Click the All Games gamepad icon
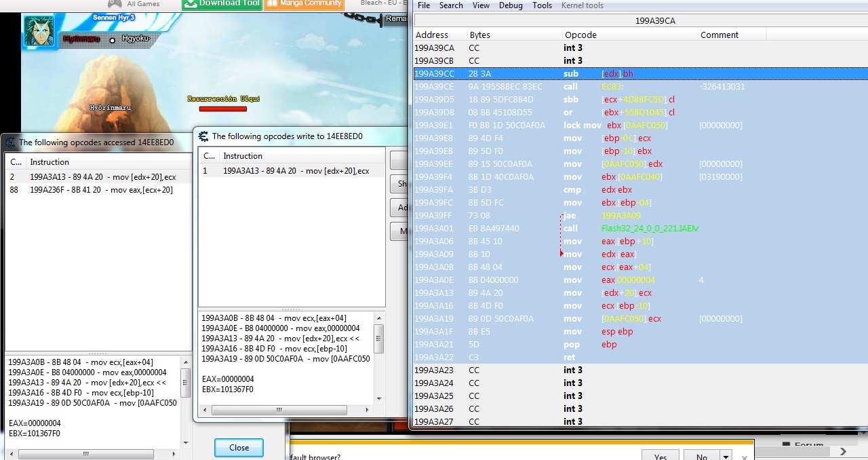This screenshot has height=460, width=868. coord(115,3)
